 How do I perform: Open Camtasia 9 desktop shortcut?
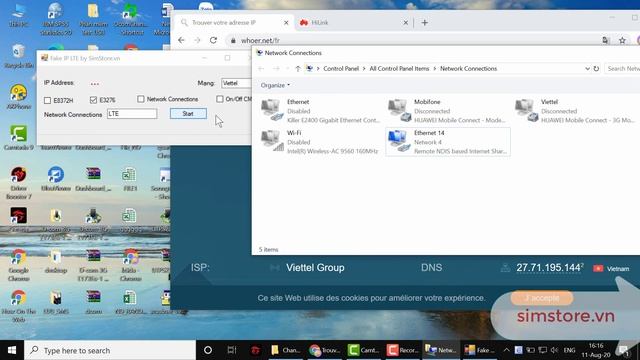point(18,138)
